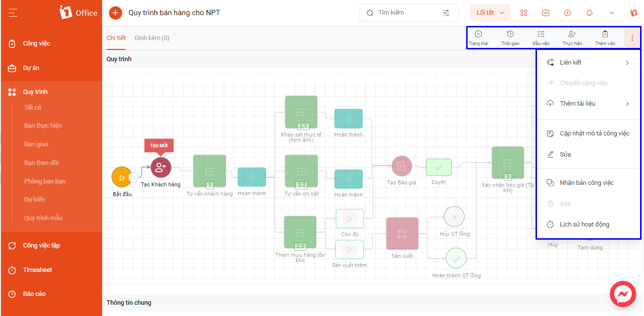Expand the Lối tắt dropdown
644x316 pixels.
491,13
